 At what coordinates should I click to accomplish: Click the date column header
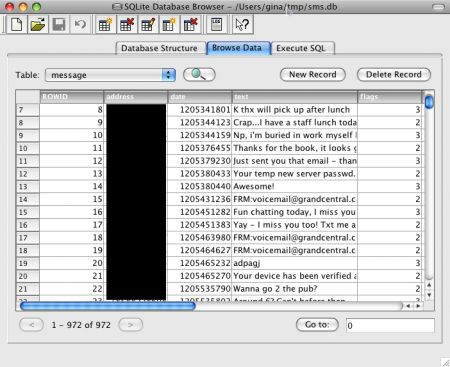[200, 97]
